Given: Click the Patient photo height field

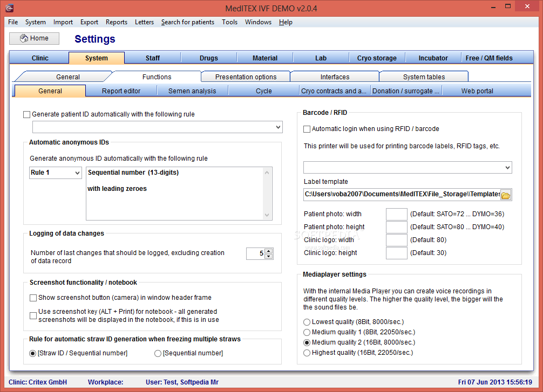Looking at the screenshot, I should tap(397, 228).
